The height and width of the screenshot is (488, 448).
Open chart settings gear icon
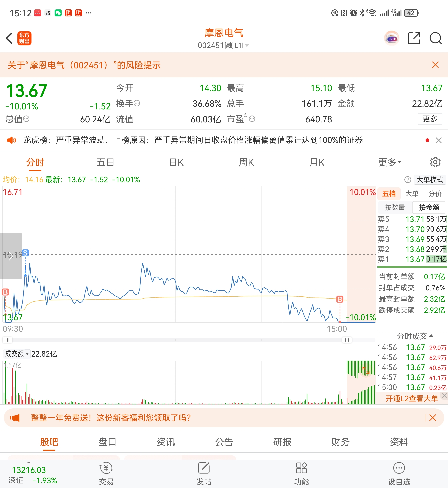click(435, 162)
